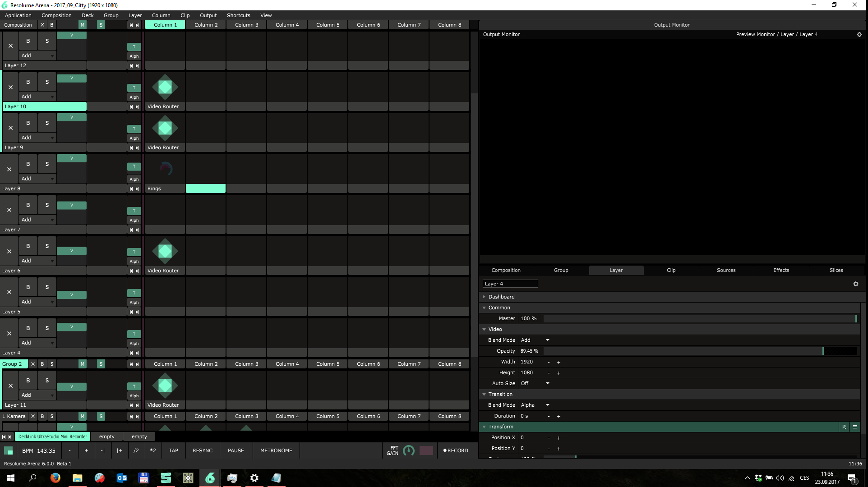Clear Layer 12 with the X icon
This screenshot has width=868, height=487.
coord(10,46)
